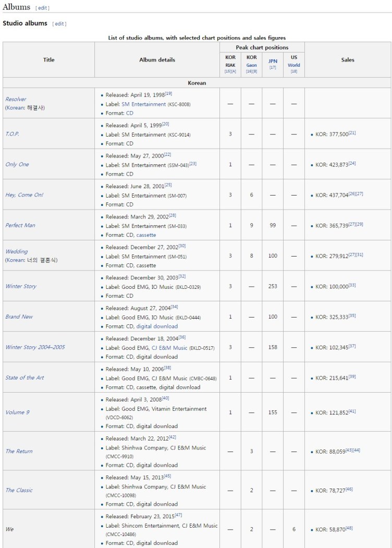392x548 pixels.
Task: Open the Brand New album article
Action: tap(19, 316)
